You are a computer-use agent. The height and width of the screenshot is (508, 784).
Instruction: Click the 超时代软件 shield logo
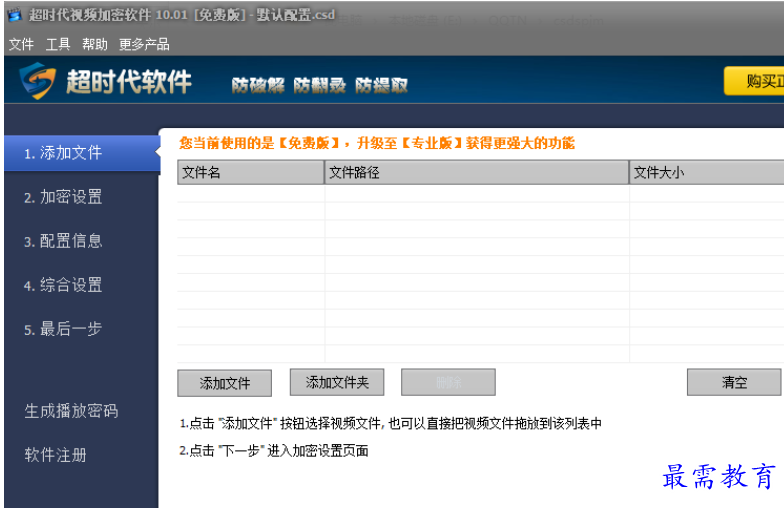coord(37,80)
